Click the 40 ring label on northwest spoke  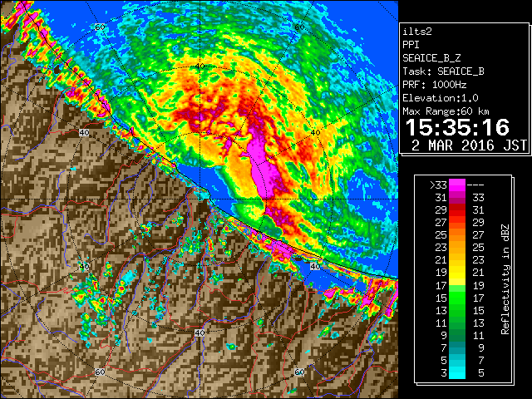point(84,133)
